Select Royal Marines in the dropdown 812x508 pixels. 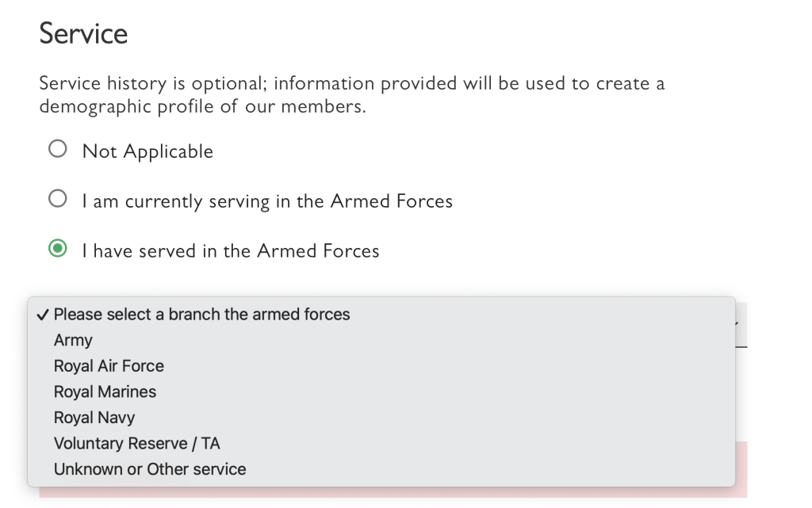pos(105,392)
